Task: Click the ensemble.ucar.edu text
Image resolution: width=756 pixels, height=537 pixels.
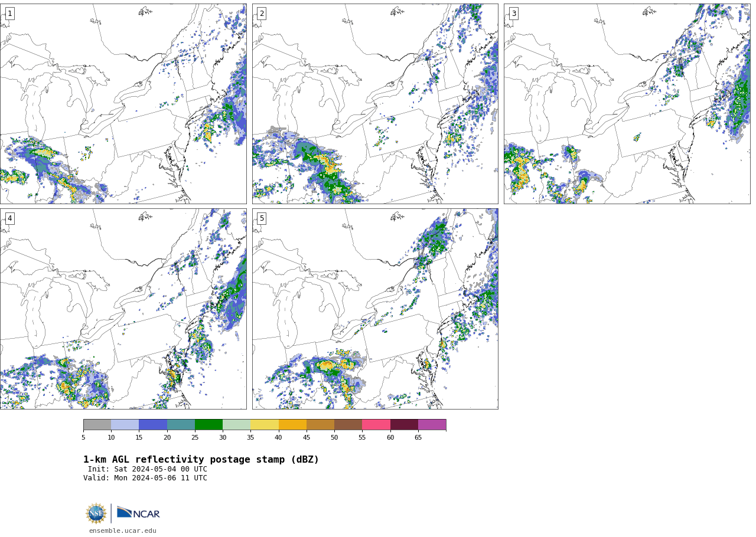Action: coord(123,531)
